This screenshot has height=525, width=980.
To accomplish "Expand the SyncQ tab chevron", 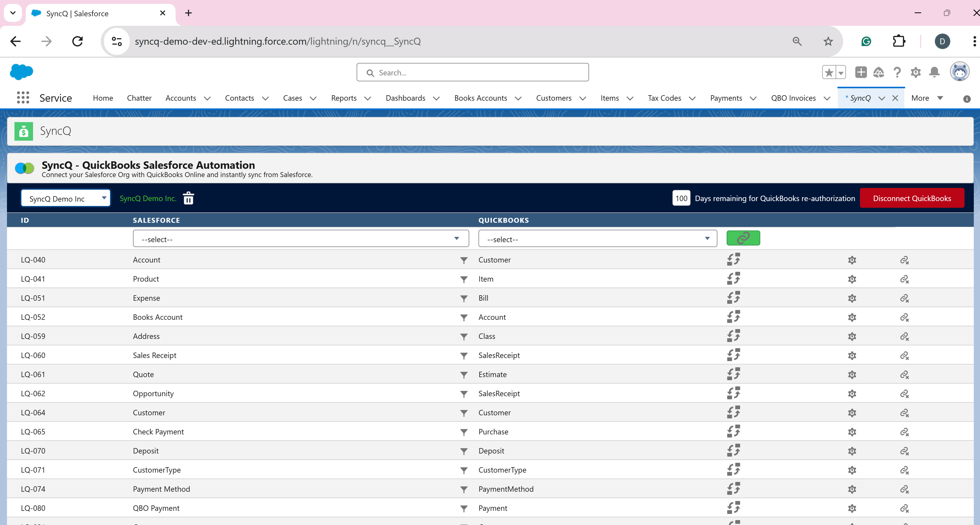I will click(881, 98).
